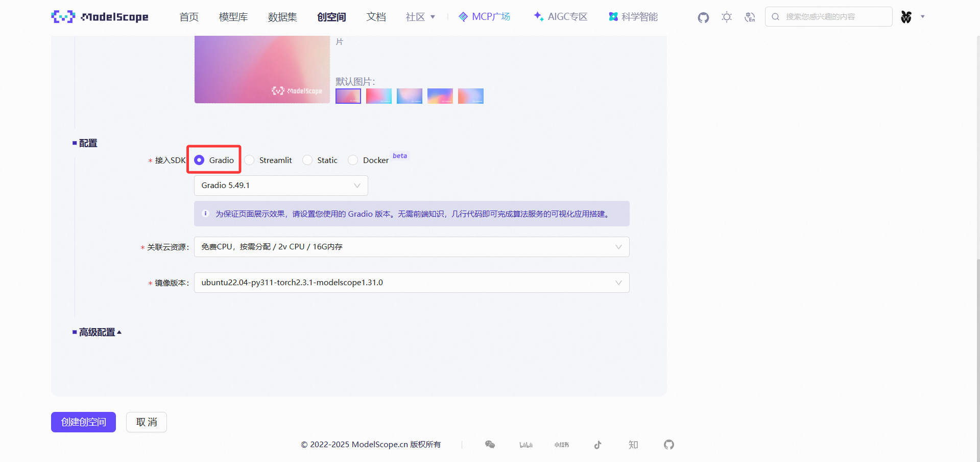Viewport: 980px width, 462px height.
Task: Select the Docker SDK radio button
Action: click(353, 160)
